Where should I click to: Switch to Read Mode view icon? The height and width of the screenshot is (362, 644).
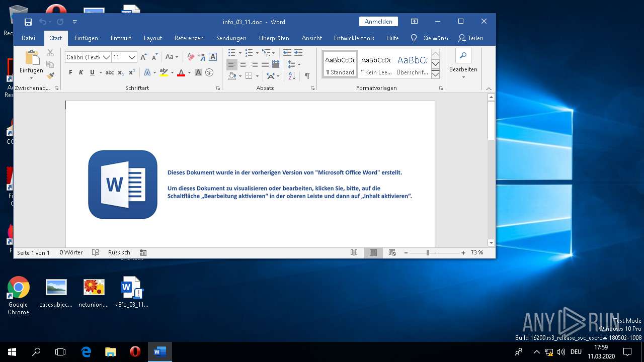(x=354, y=253)
